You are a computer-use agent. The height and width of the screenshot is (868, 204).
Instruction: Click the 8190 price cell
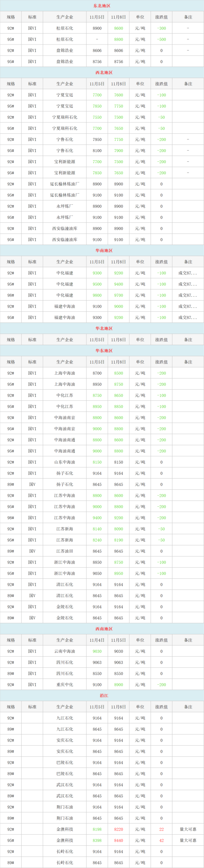[x=119, y=540]
